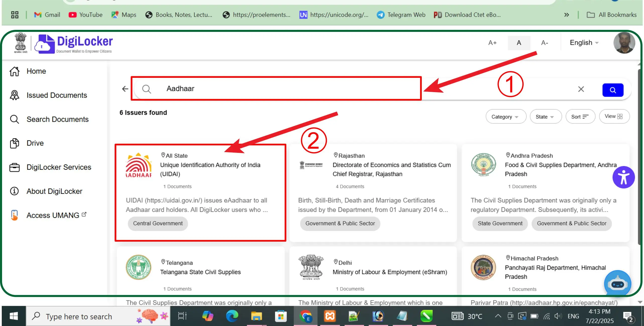Go to Search Documents
The width and height of the screenshot is (644, 326).
pos(49,119)
